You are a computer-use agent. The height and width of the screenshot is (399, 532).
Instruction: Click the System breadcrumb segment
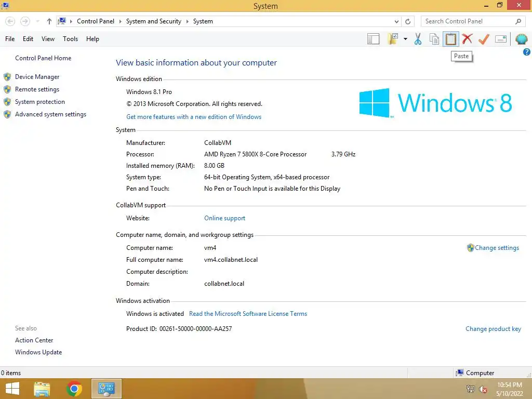[203, 21]
